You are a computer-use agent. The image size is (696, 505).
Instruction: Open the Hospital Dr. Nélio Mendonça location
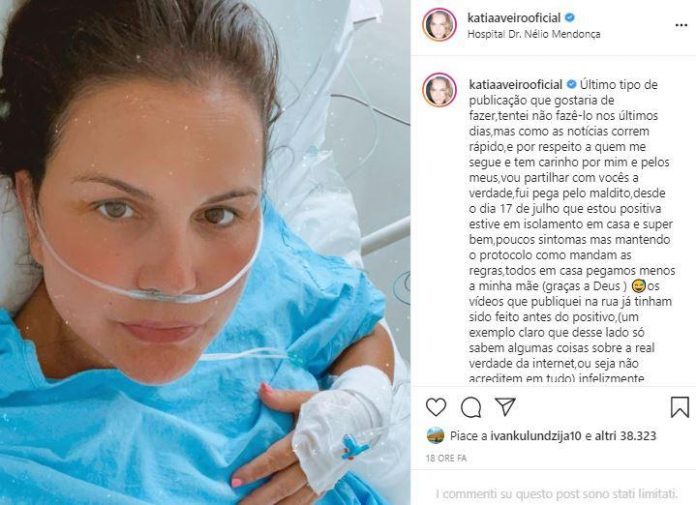[x=534, y=34]
